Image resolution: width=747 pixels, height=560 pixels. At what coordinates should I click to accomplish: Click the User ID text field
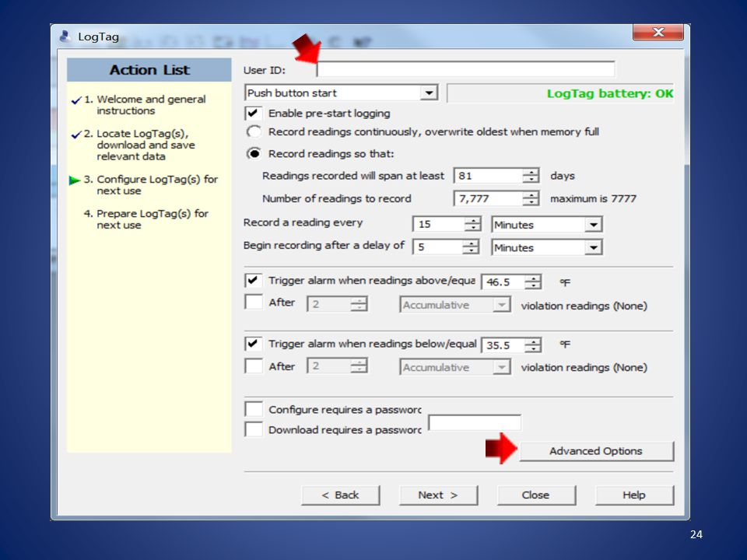pyautogui.click(x=466, y=69)
